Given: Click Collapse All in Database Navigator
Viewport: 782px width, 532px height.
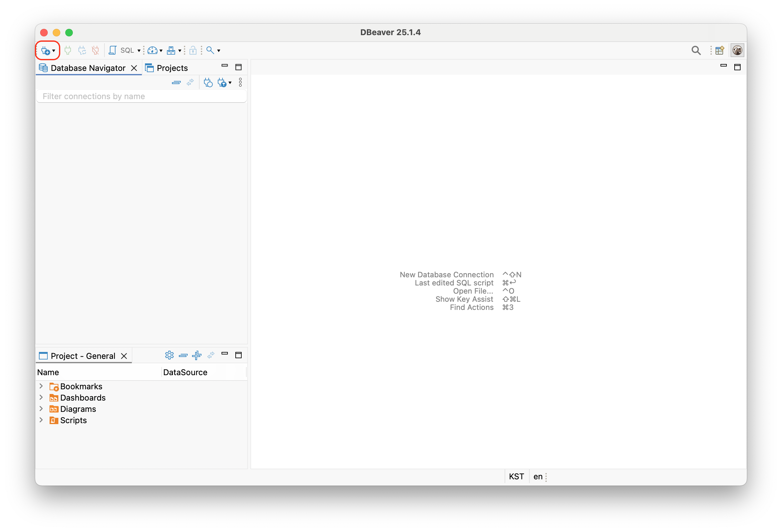Looking at the screenshot, I should pyautogui.click(x=176, y=82).
